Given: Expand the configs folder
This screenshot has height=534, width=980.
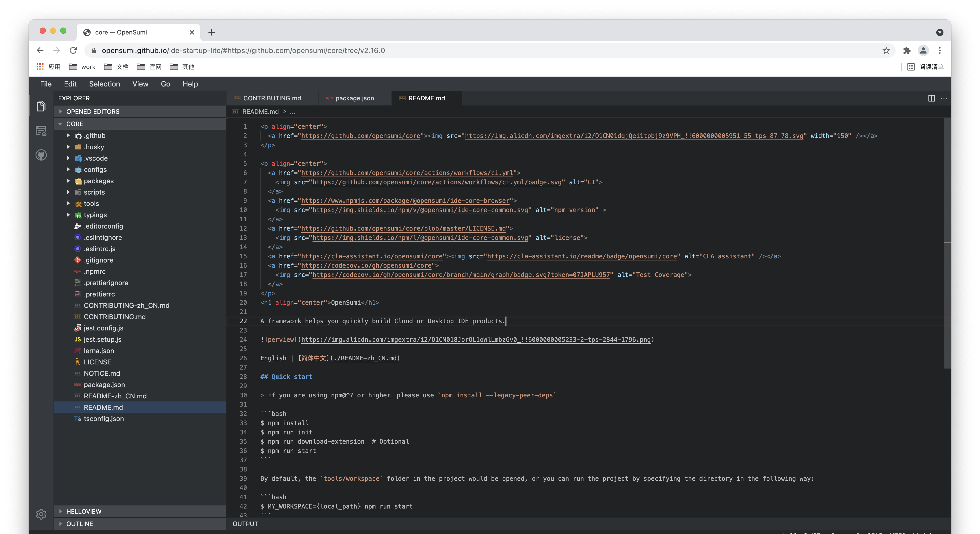Looking at the screenshot, I should coord(140,170).
